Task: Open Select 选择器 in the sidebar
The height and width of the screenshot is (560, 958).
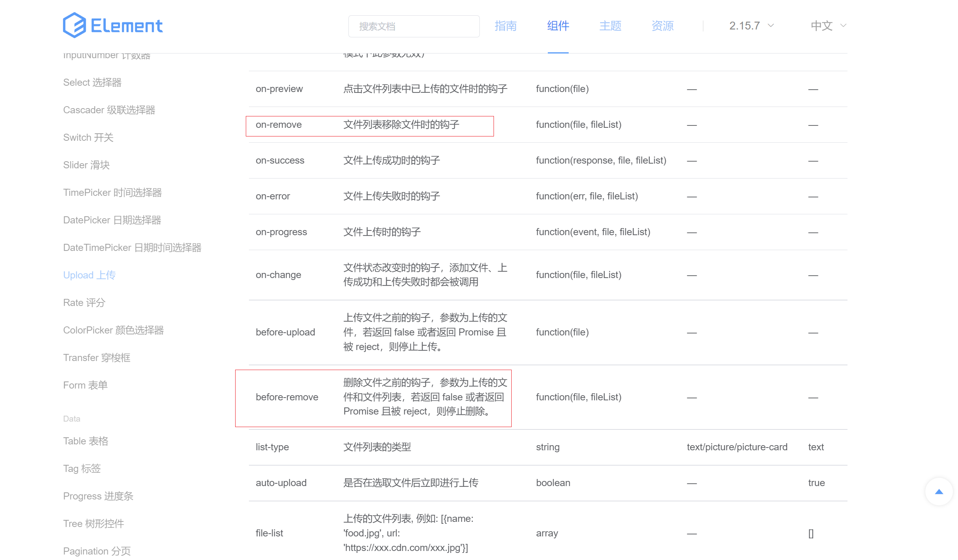Action: (x=92, y=83)
